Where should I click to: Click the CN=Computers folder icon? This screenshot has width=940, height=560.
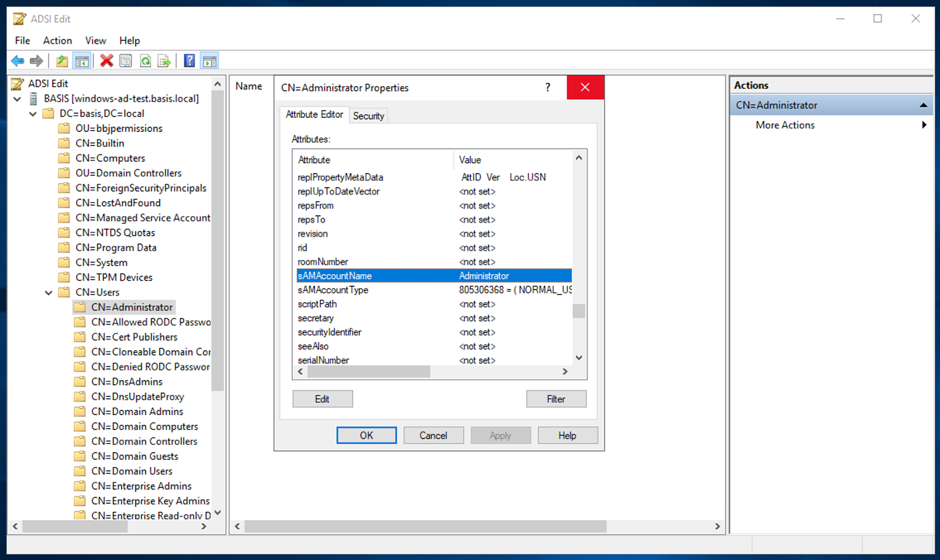click(64, 158)
